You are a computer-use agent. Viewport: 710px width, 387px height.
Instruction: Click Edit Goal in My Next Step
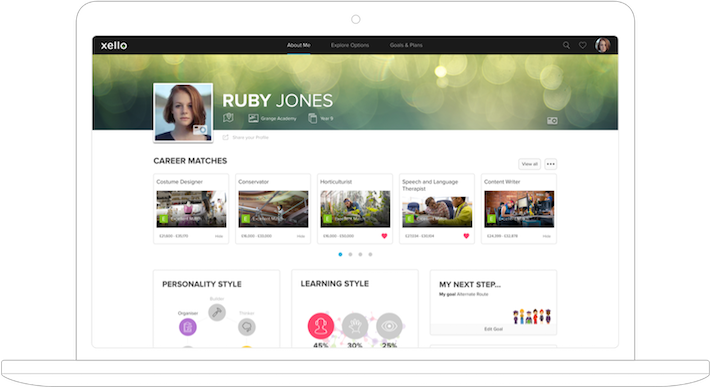tap(493, 329)
